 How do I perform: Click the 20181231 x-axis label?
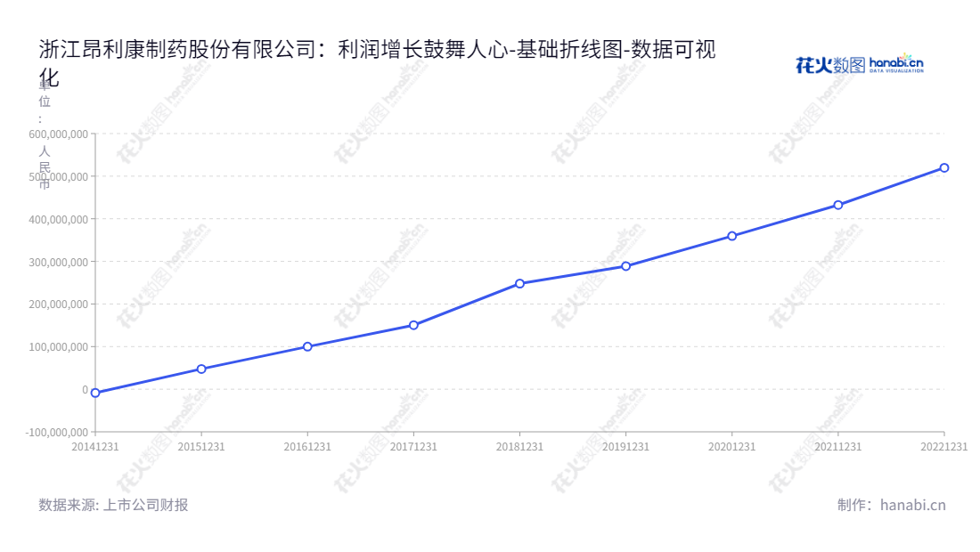(x=520, y=446)
